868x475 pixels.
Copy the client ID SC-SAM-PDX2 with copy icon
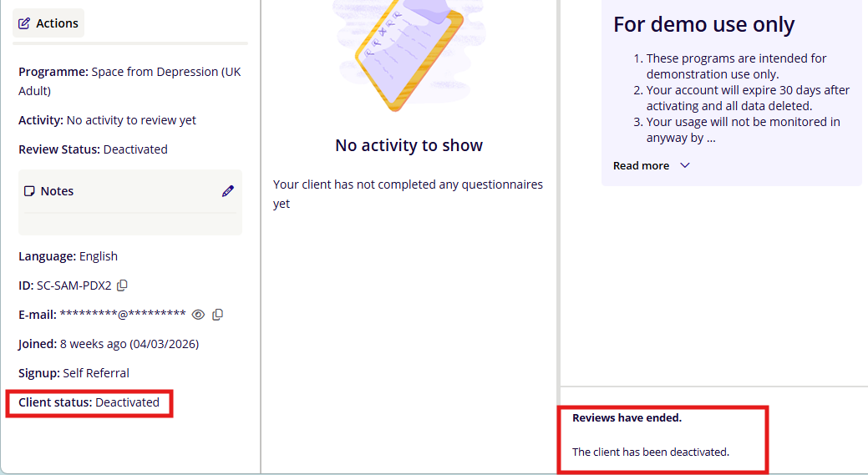123,286
